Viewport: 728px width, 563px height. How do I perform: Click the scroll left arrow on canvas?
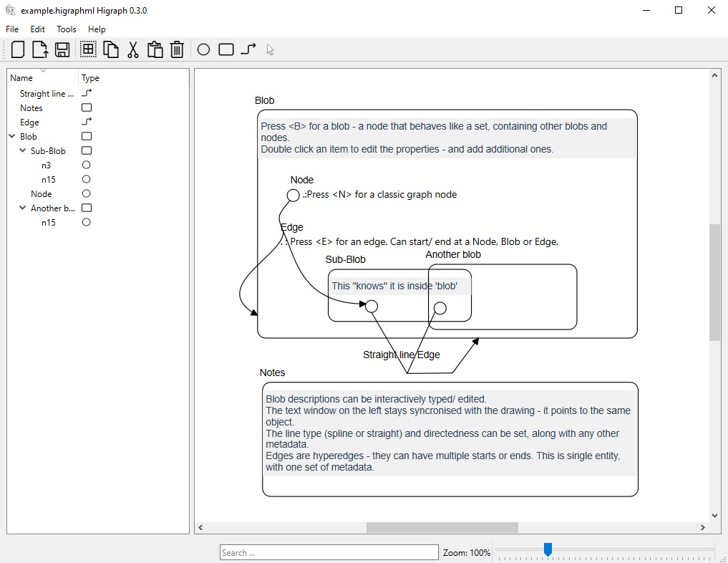tap(200, 527)
